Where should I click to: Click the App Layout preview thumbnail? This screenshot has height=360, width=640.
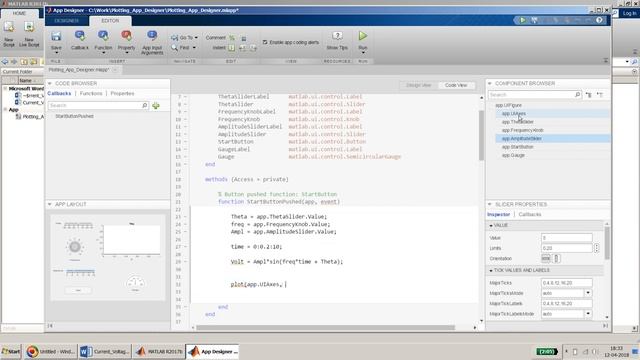coord(108,258)
